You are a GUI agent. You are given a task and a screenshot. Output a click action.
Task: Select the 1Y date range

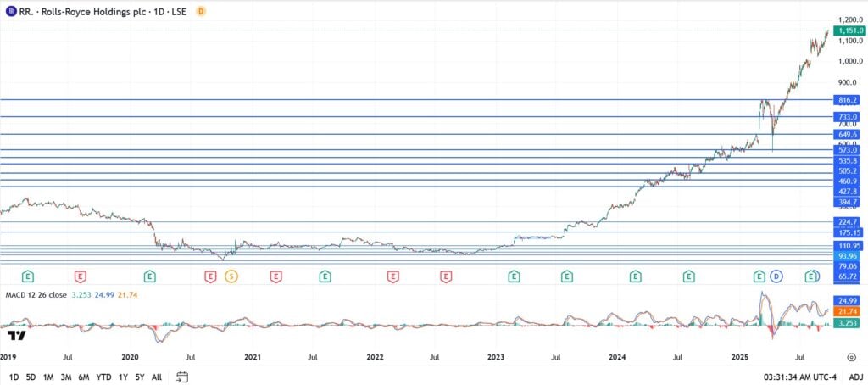123,377
